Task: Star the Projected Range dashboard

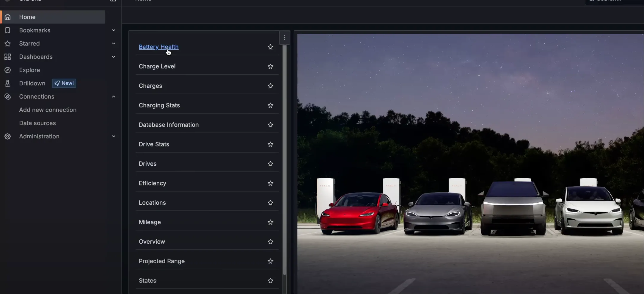Action: click(x=270, y=261)
